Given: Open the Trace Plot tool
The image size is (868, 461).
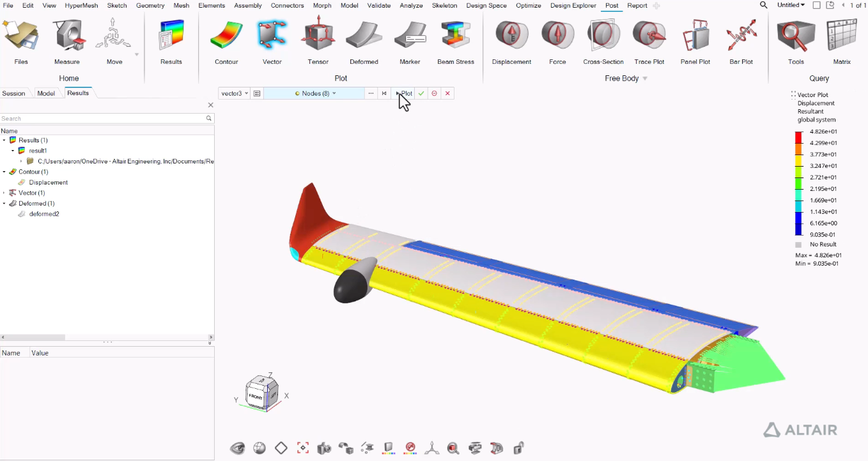Looking at the screenshot, I should click(x=649, y=36).
